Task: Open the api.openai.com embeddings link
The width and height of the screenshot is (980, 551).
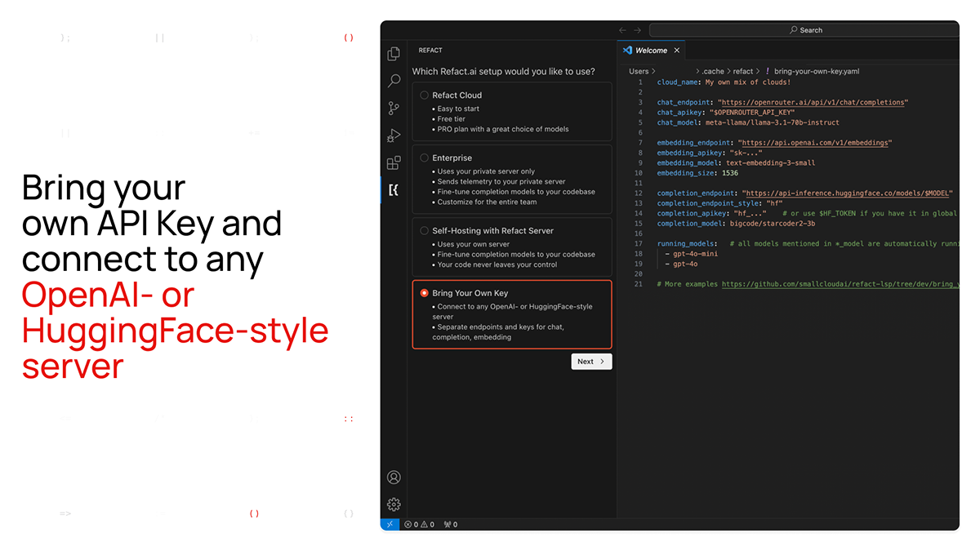Action: click(x=814, y=143)
